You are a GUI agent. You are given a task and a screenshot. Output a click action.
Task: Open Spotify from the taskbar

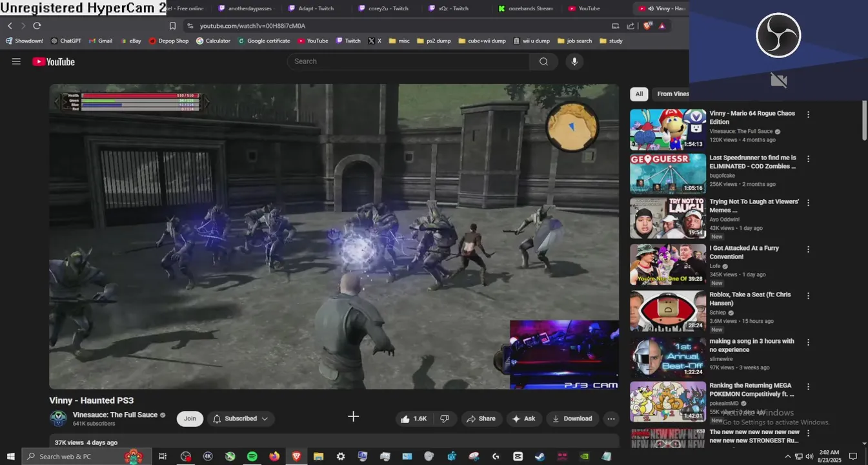[252, 456]
